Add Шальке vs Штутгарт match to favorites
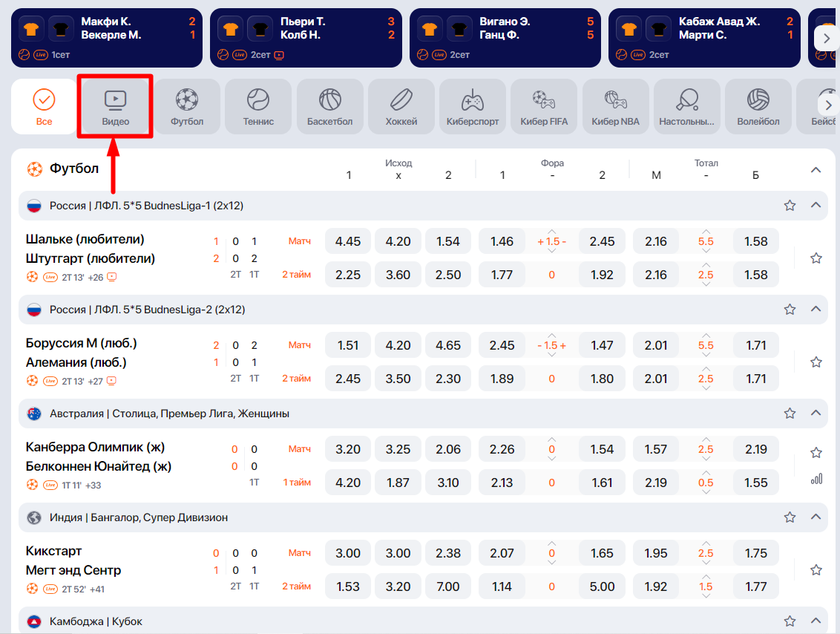 [x=816, y=258]
